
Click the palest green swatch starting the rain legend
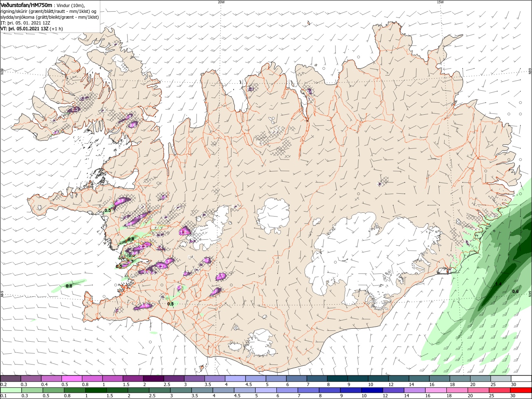pos(11,390)
